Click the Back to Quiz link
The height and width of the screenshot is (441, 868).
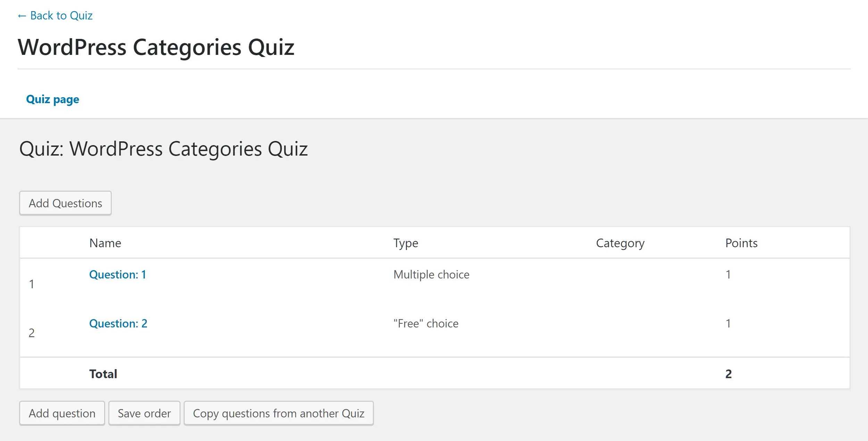[55, 16]
